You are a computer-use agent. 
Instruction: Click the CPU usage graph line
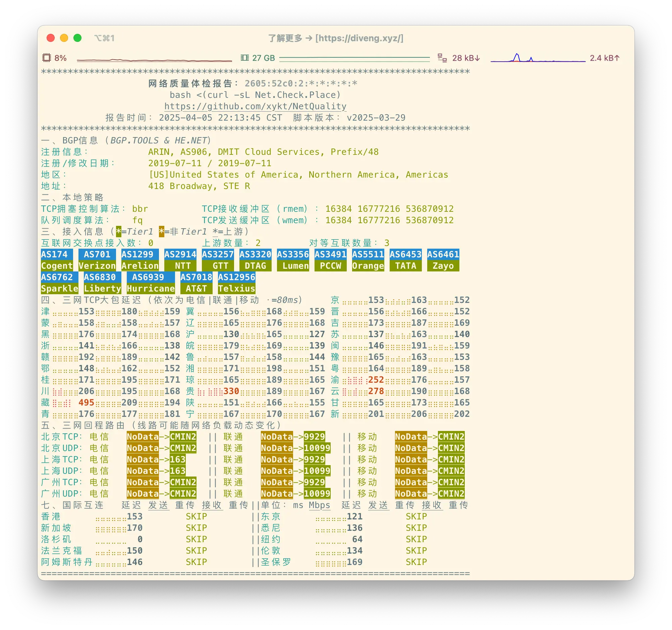click(155, 60)
